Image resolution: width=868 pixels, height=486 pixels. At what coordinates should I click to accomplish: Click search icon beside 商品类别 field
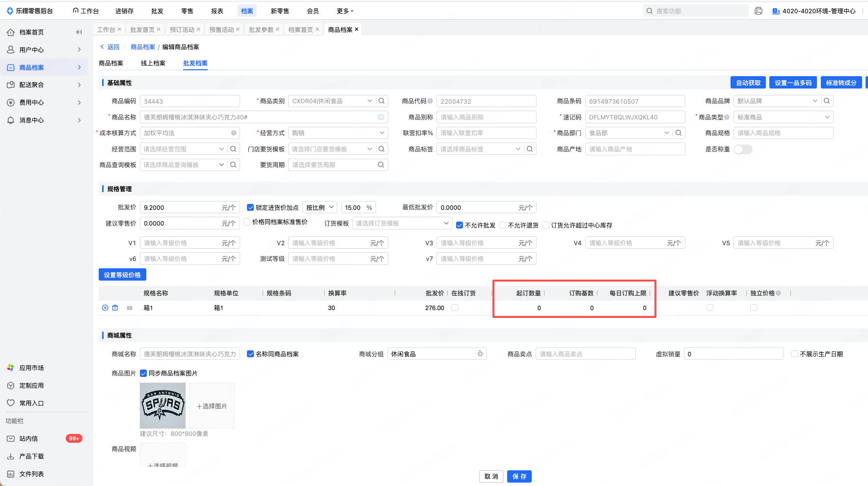click(381, 101)
